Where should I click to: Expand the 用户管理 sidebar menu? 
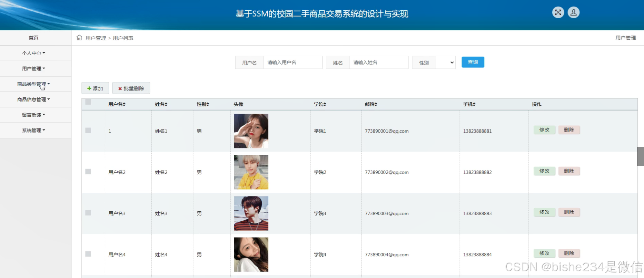(36, 69)
